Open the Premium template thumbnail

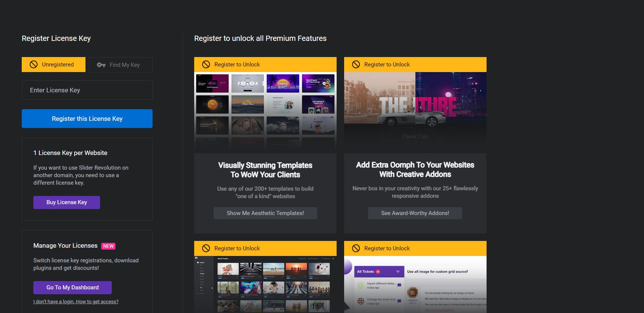pos(248,83)
